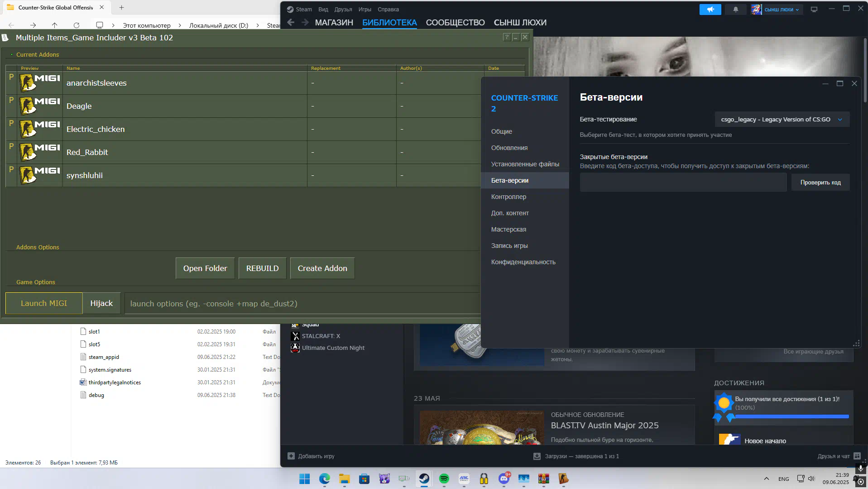
Task: Open Steam announcements megaphone button
Action: (710, 9)
